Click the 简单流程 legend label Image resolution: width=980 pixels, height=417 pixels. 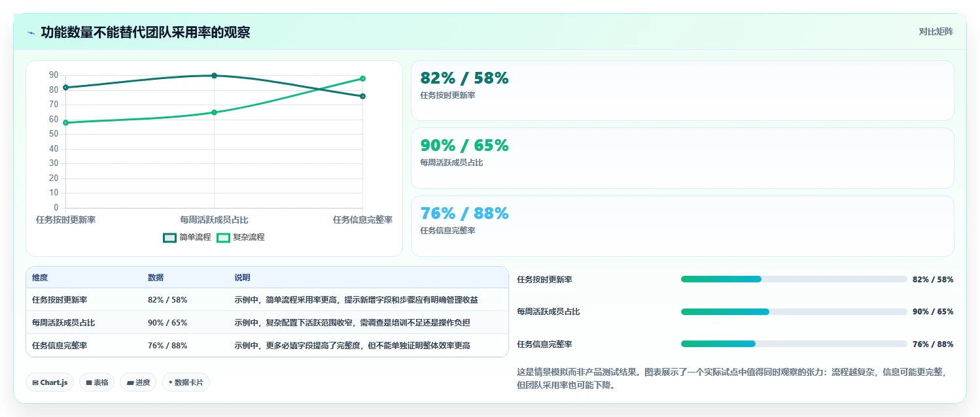pos(196,237)
